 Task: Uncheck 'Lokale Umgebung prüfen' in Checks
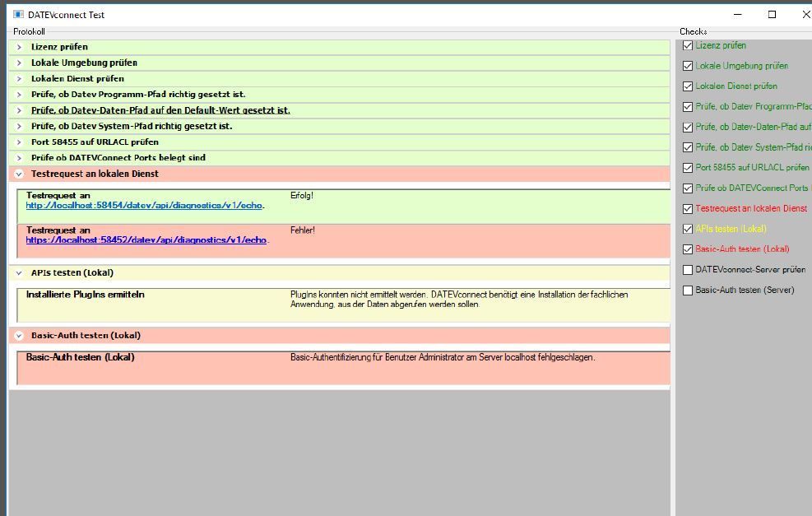[688, 66]
